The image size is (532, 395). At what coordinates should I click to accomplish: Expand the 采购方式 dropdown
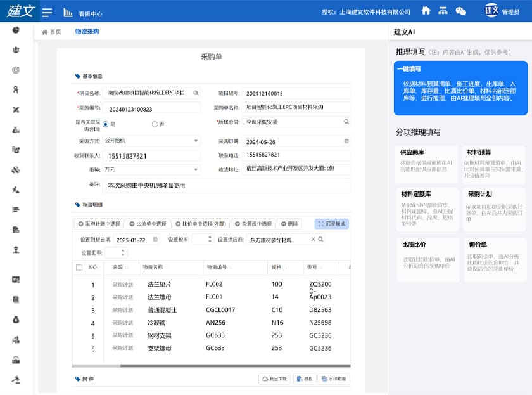tap(196, 141)
